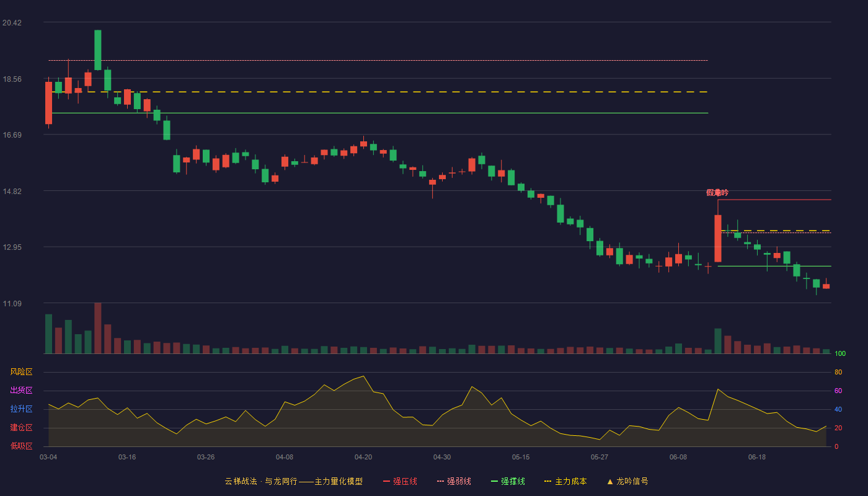Click the 12.95 price axis label

pyautogui.click(x=12, y=247)
